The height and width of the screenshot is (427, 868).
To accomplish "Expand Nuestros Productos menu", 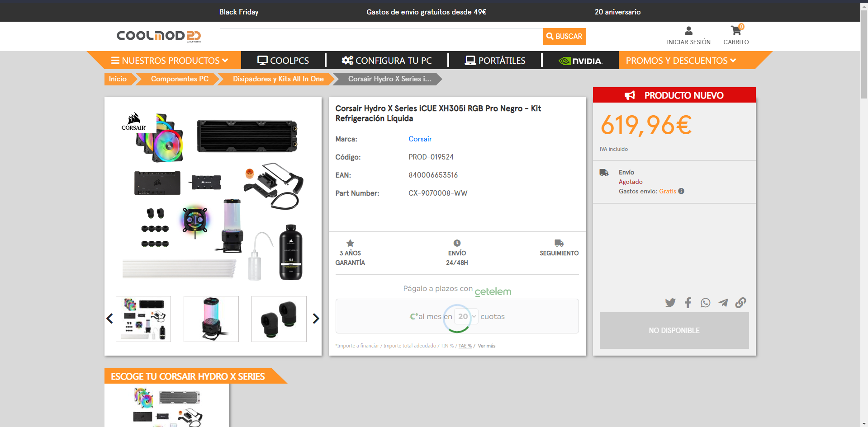I will pyautogui.click(x=170, y=61).
